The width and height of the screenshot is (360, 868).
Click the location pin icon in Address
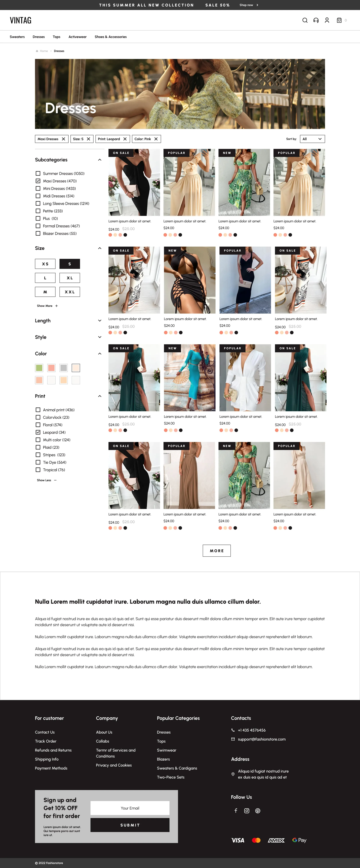[x=233, y=774]
